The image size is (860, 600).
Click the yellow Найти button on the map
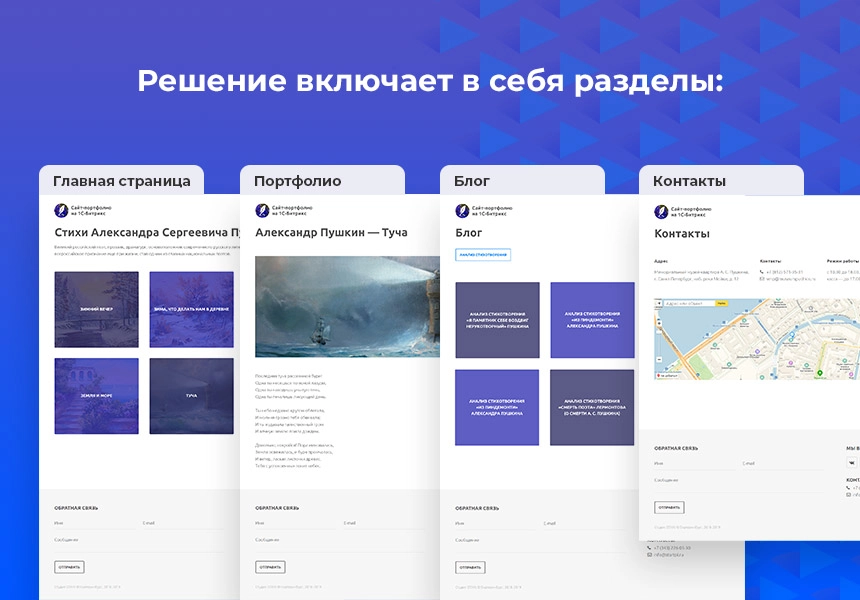(722, 303)
